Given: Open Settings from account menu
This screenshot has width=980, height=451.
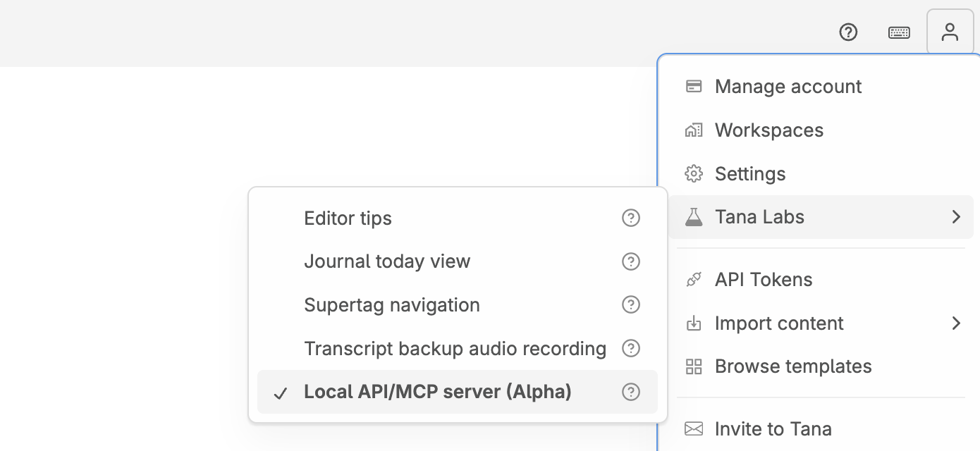Looking at the screenshot, I should [x=749, y=174].
